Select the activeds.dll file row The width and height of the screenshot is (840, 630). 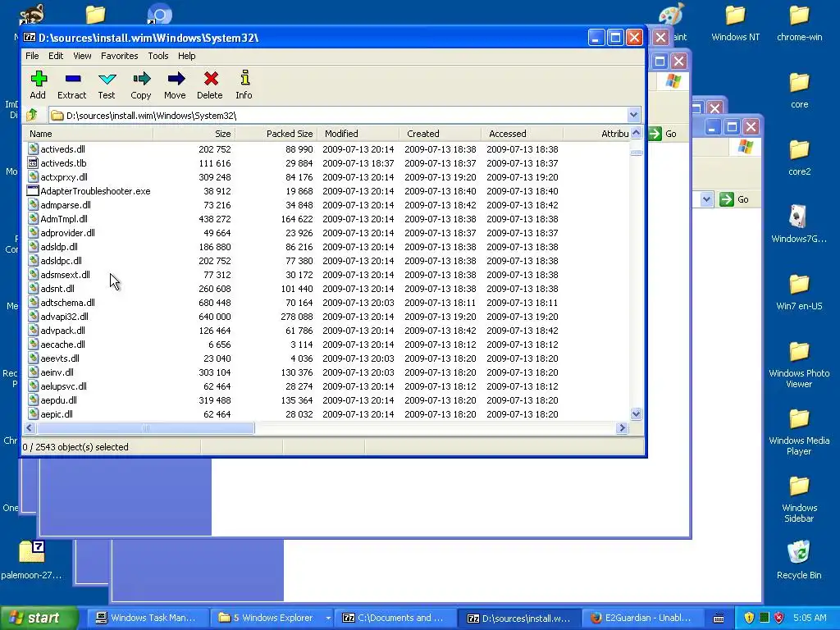tap(326, 149)
